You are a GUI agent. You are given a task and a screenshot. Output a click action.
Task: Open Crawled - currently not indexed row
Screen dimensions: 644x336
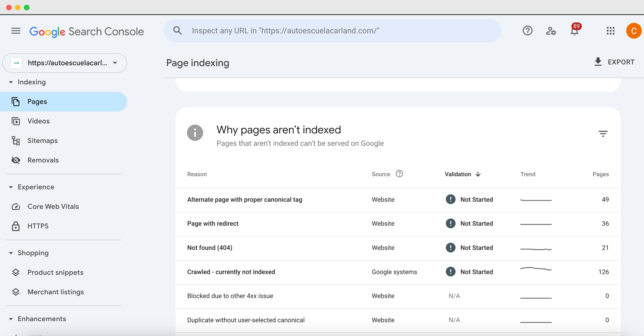tap(398, 272)
